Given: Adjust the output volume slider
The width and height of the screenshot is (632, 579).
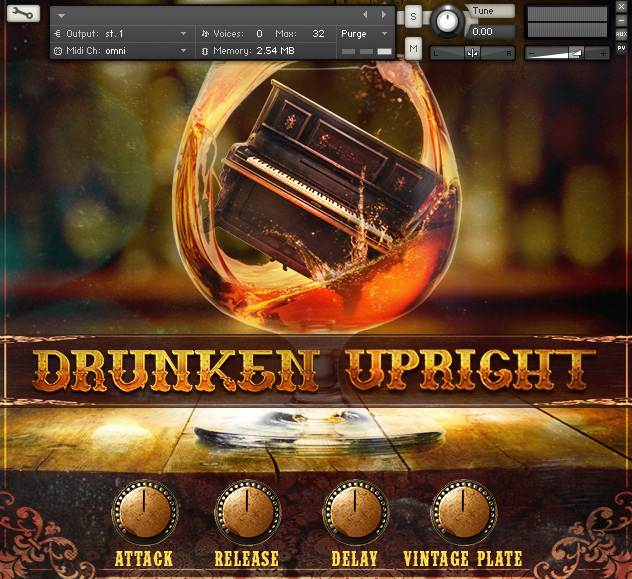Looking at the screenshot, I should point(567,53).
